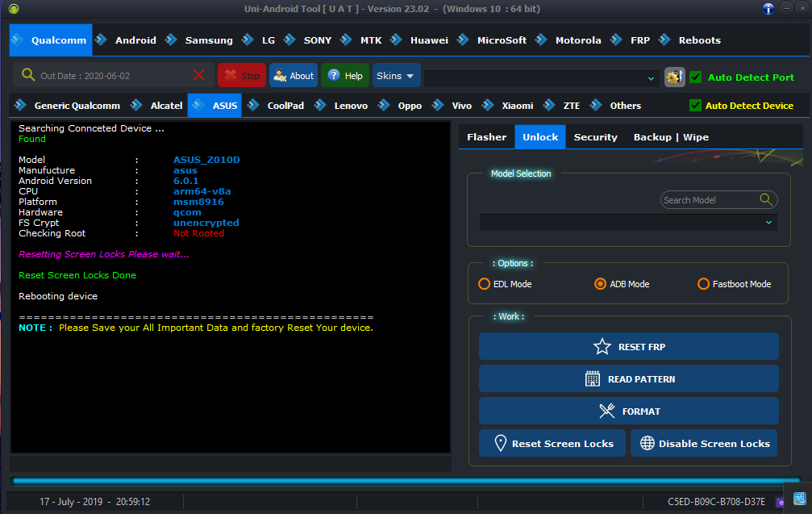Click the magnifier icon in Search Model

[766, 199]
